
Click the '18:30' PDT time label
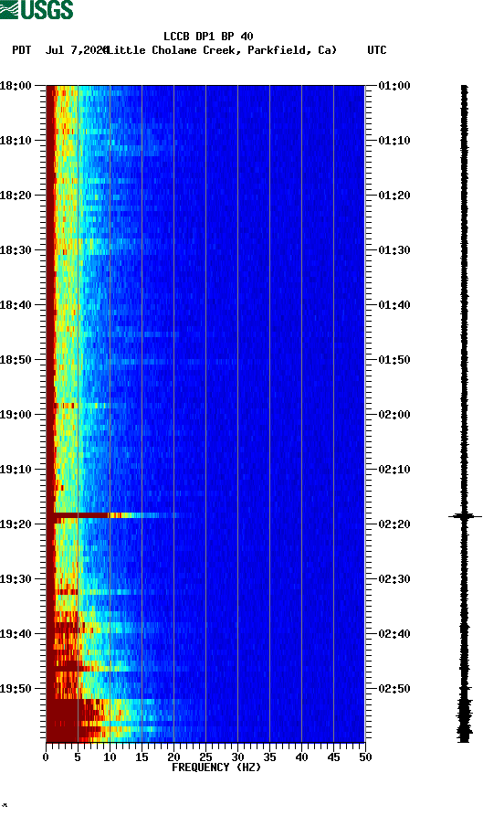coord(16,250)
